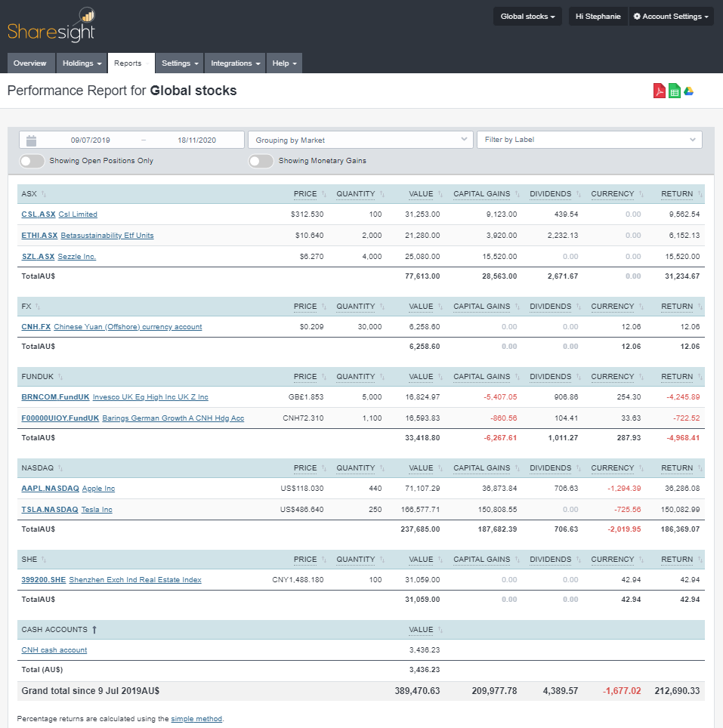Sort ASX group by market name arrows

[x=44, y=194]
